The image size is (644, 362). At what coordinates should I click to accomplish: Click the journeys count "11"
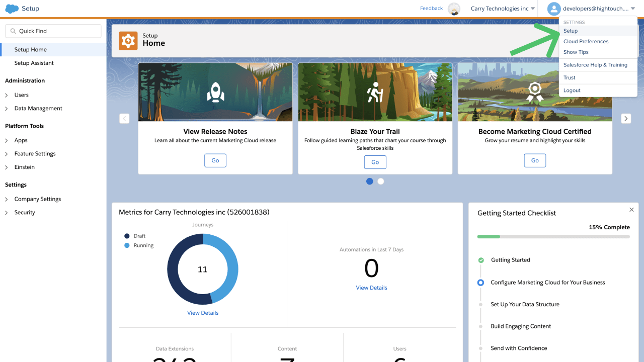pos(203,269)
